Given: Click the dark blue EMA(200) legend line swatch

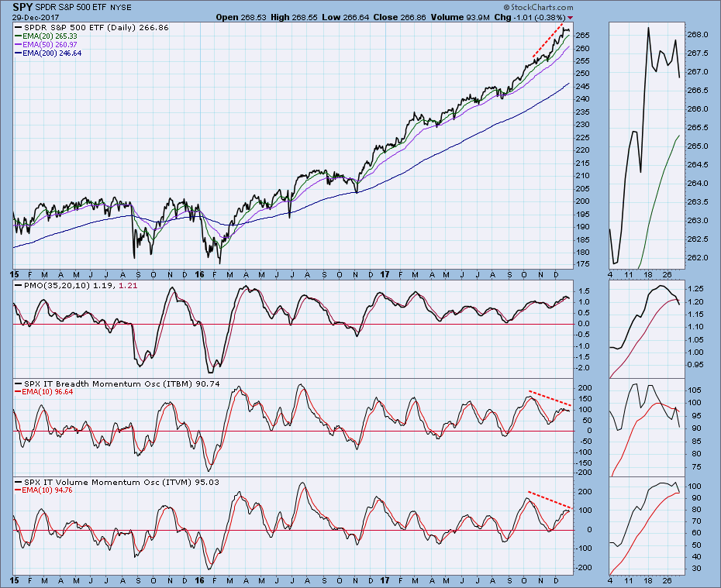Looking at the screenshot, I should point(18,53).
